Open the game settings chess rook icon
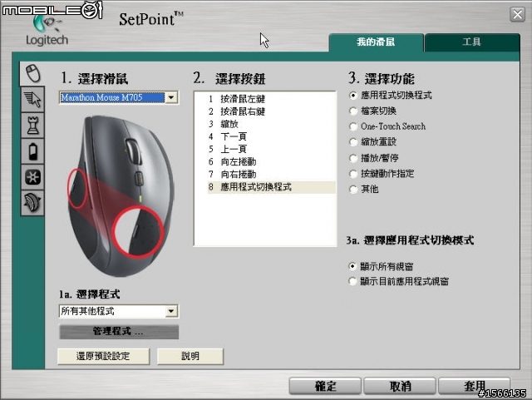 tap(32, 126)
